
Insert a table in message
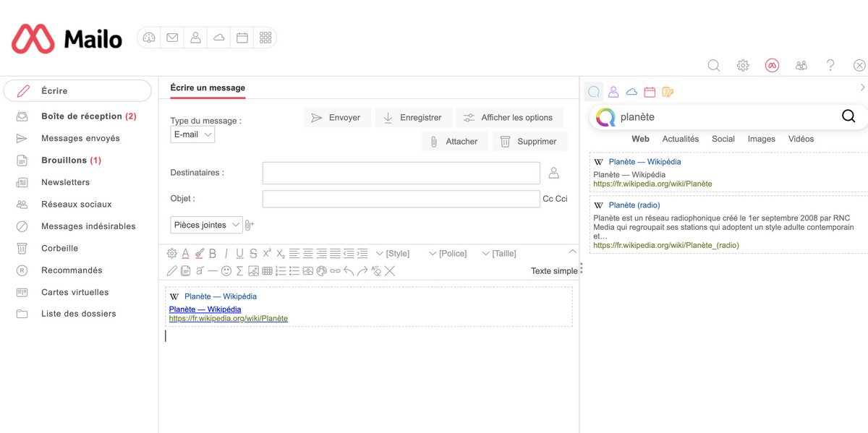tap(267, 271)
